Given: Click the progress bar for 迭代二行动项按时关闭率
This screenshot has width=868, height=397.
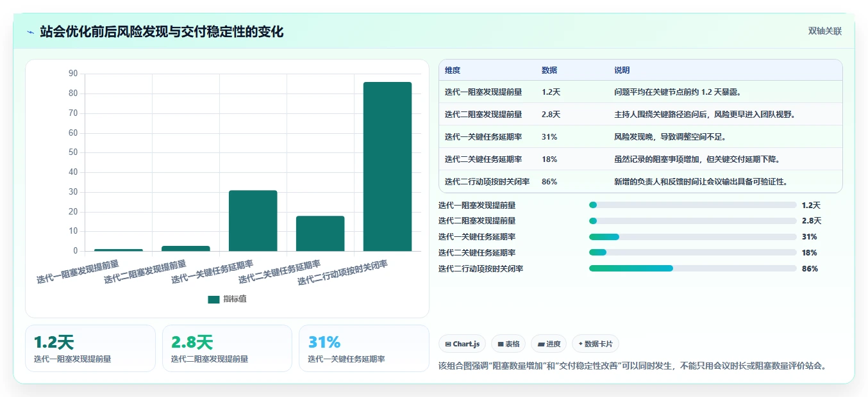Looking at the screenshot, I should [x=692, y=269].
